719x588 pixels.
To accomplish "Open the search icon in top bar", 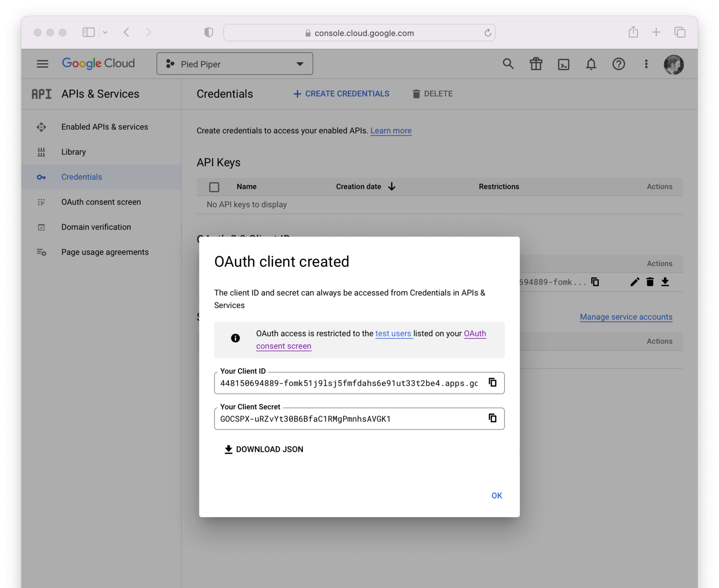I will 508,64.
